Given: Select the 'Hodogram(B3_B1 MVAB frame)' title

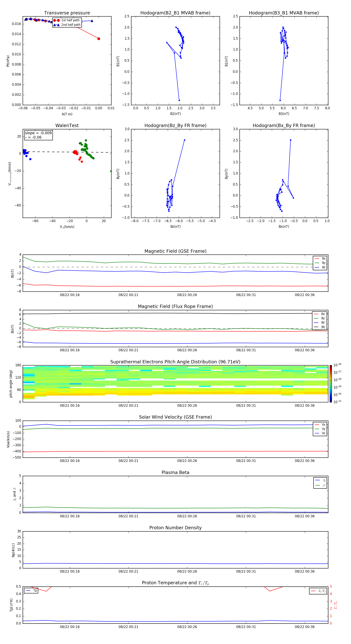Looking at the screenshot, I should point(284,13).
